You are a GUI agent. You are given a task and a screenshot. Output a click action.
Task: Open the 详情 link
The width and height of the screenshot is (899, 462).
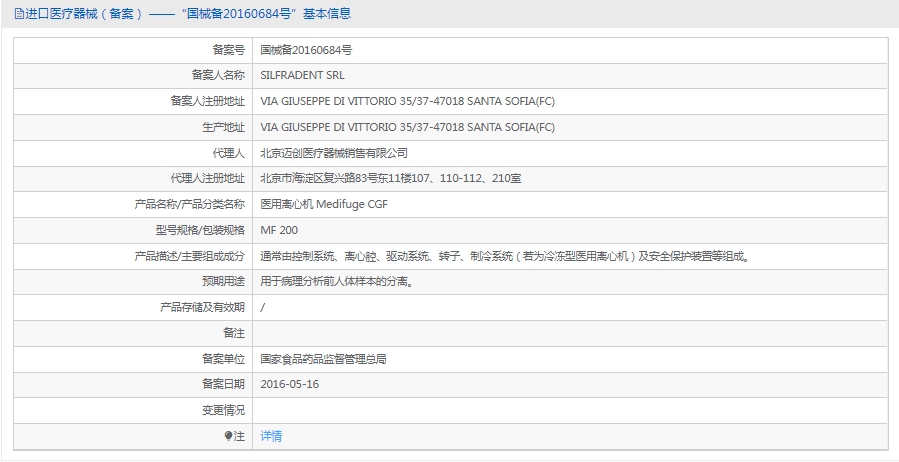[x=271, y=436]
